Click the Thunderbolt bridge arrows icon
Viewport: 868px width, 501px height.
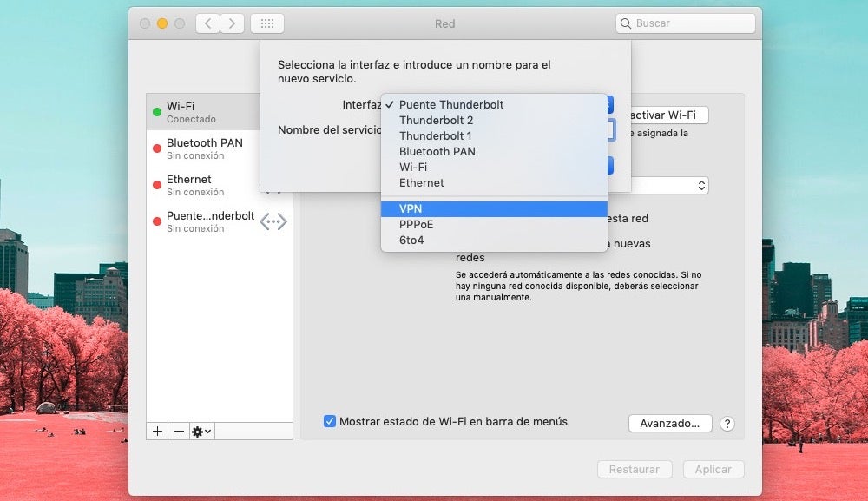(x=273, y=221)
